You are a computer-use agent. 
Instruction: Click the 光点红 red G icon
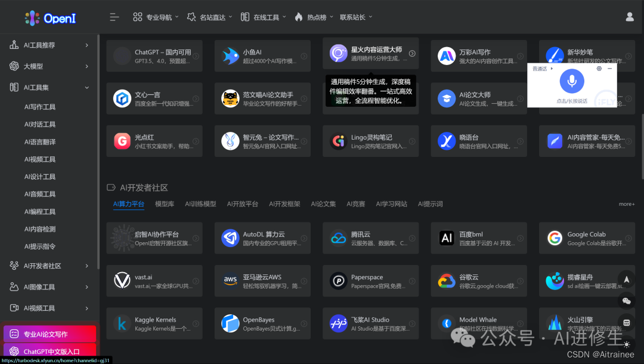pos(122,141)
